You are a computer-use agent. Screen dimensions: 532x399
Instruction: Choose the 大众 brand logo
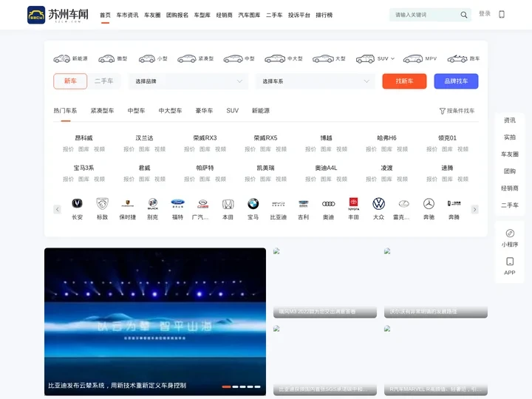378,204
